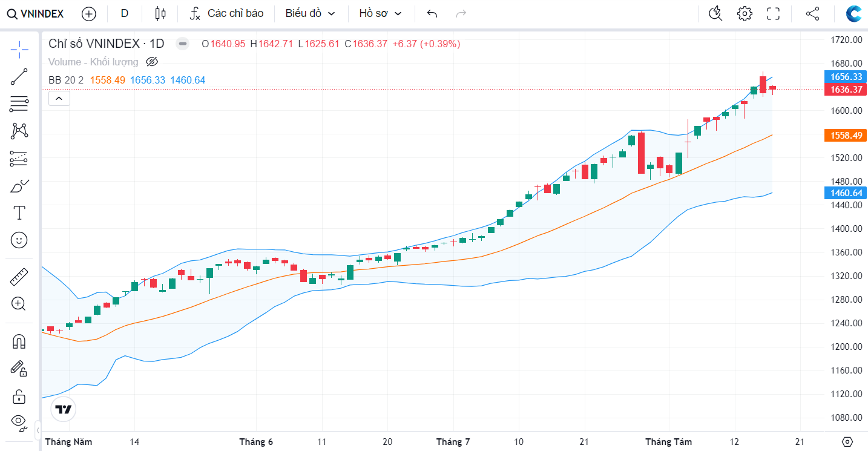Expand the Hồ sơ dropdown
868x451 pixels.
tap(381, 14)
